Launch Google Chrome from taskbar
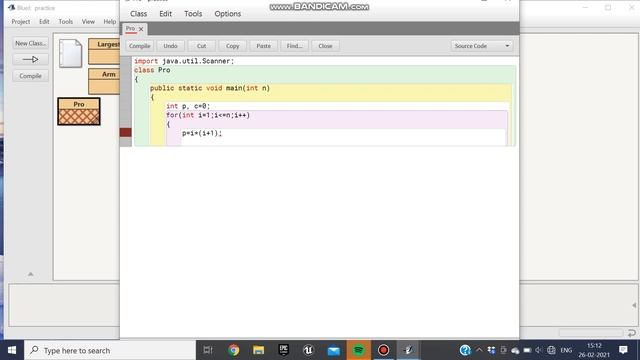Screen dimensions: 640x360 [233, 350]
